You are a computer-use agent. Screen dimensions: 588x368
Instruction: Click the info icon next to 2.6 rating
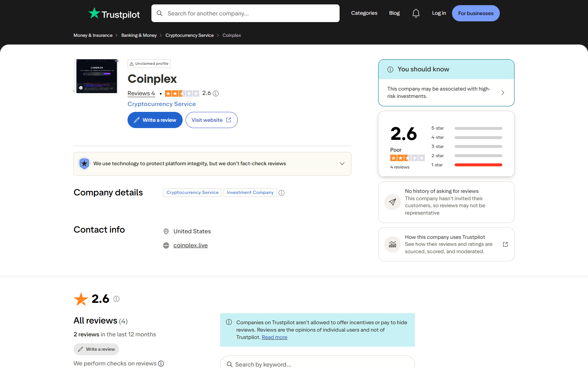[x=216, y=93]
